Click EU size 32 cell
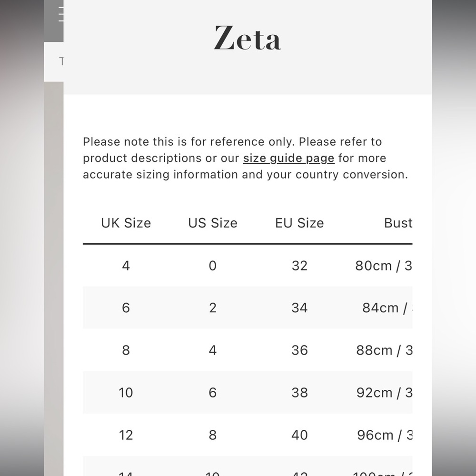476x476 pixels. pyautogui.click(x=299, y=266)
